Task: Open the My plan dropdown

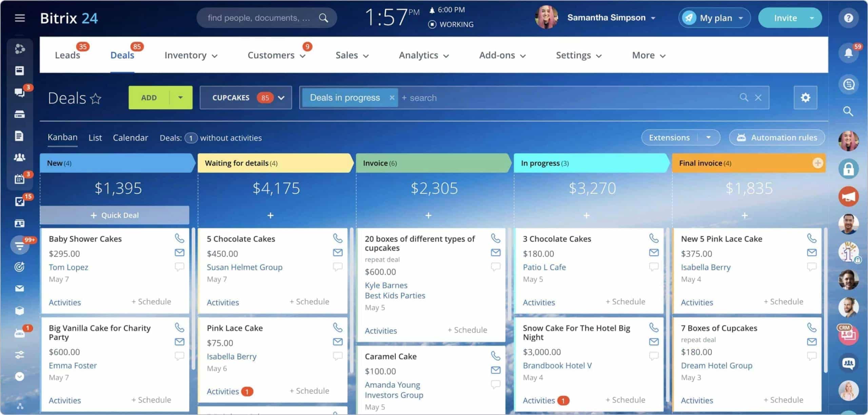Action: 714,18
